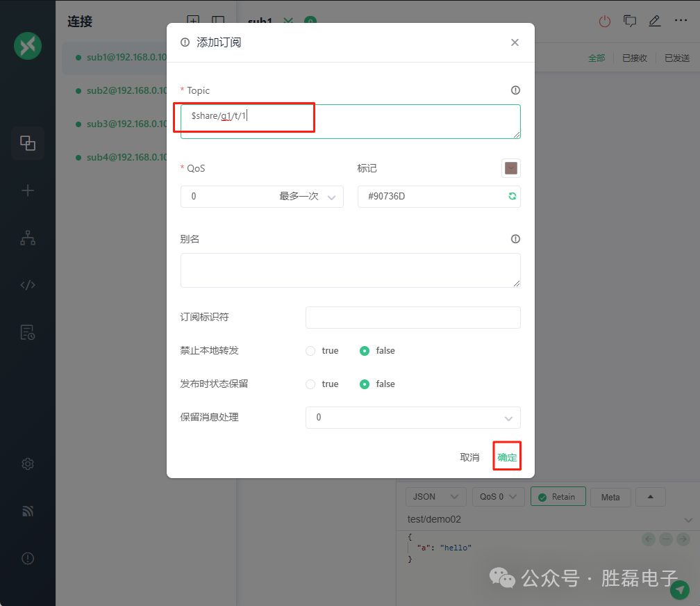Image resolution: width=700 pixels, height=606 pixels.
Task: Show 全部 messages tab
Action: coord(597,58)
